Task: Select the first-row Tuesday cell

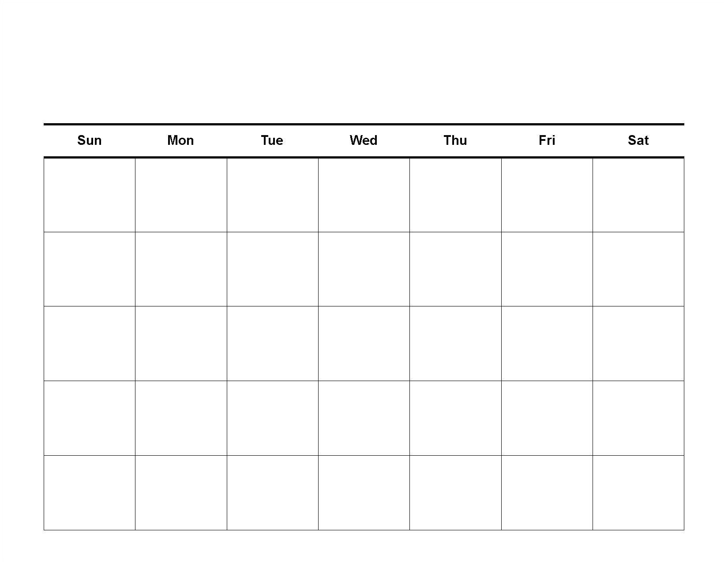Action: coord(273,195)
